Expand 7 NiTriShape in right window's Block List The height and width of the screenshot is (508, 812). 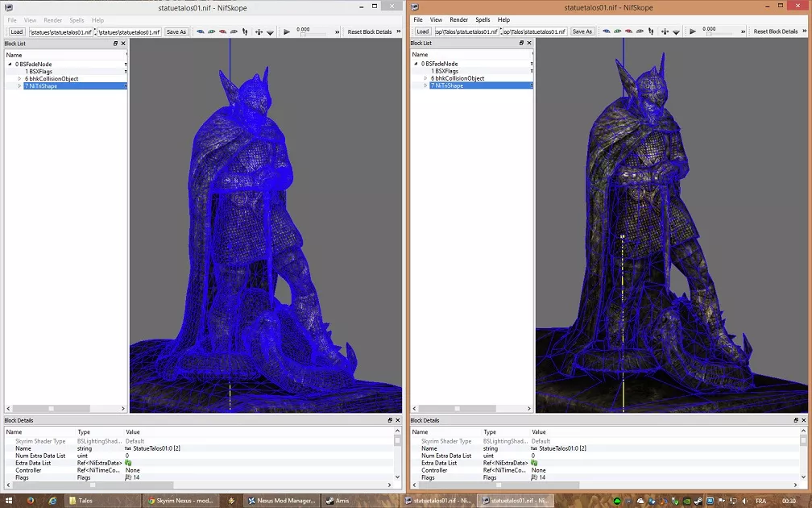pos(425,85)
